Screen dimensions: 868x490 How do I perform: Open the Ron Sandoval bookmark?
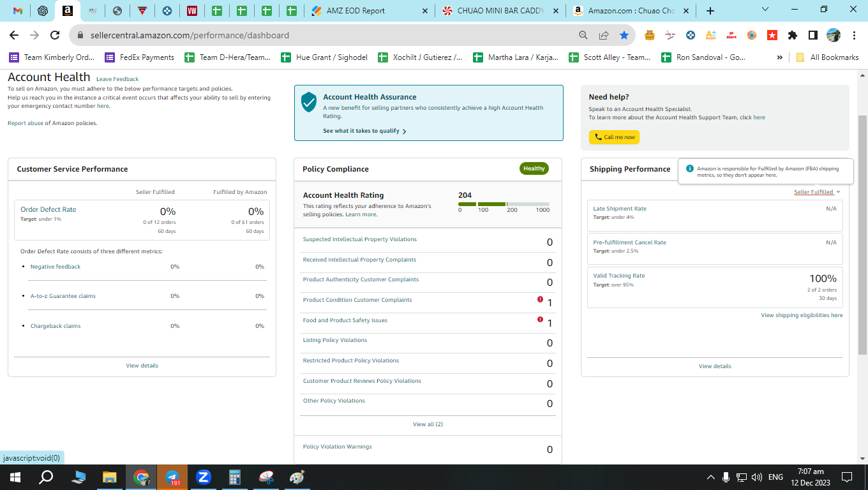703,57
